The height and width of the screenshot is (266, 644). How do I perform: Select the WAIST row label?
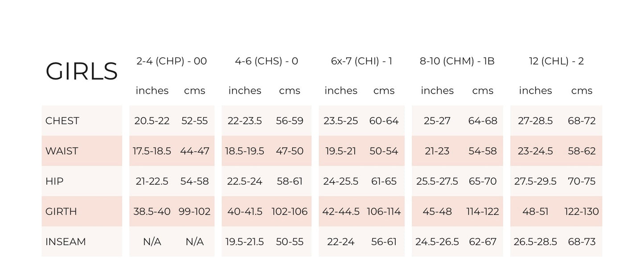[x=62, y=151]
